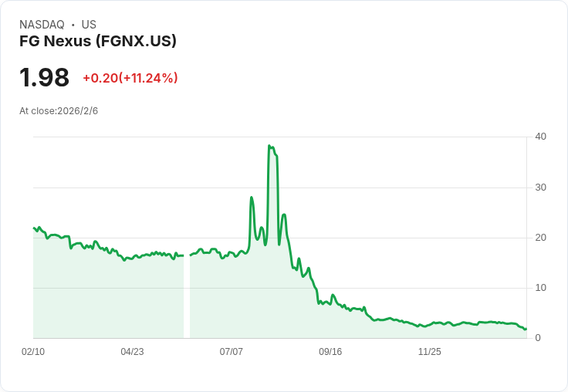Select the 07/07 date on x-axis

pyautogui.click(x=231, y=352)
